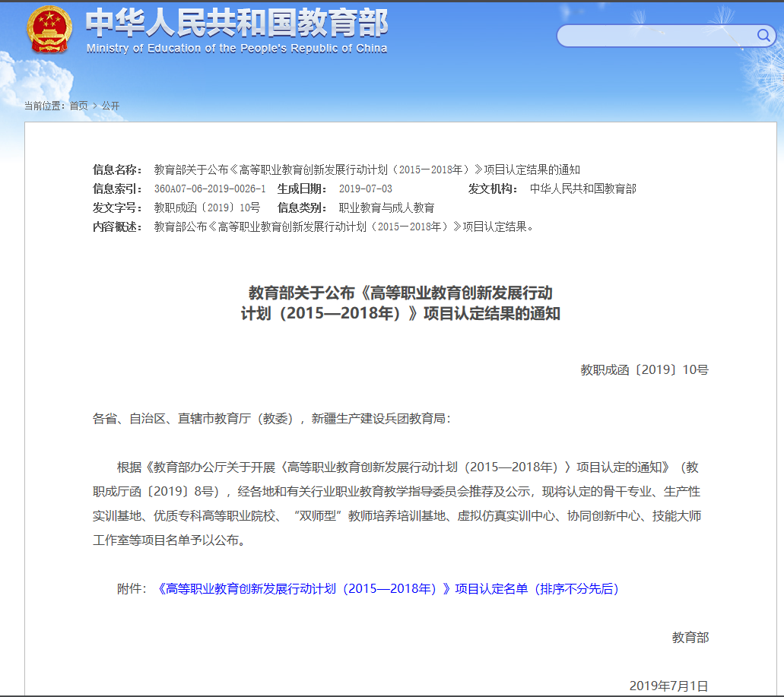
Task: Click the bold centered notice headline
Action: [400, 303]
